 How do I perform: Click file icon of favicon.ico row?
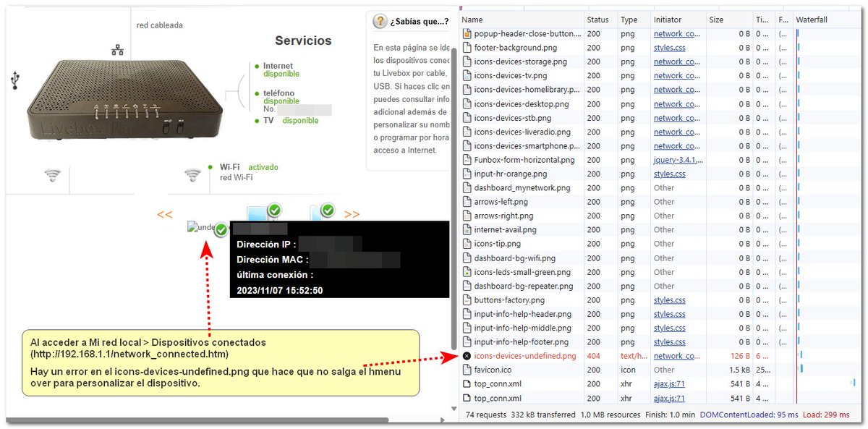pyautogui.click(x=467, y=370)
